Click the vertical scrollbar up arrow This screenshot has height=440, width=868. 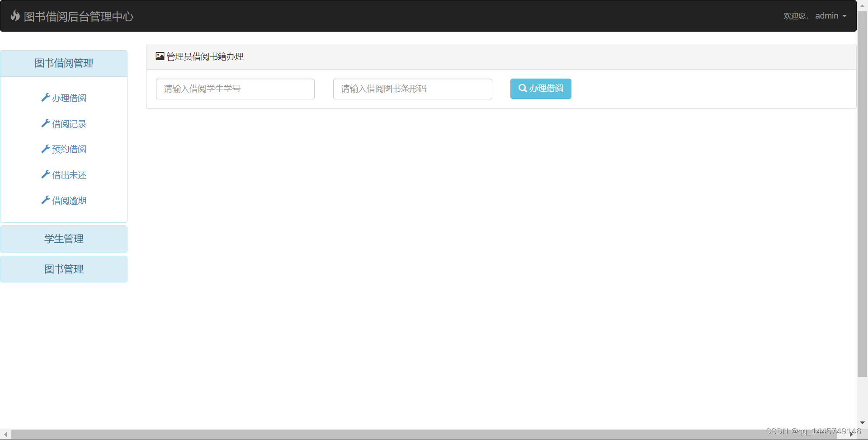[862, 5]
